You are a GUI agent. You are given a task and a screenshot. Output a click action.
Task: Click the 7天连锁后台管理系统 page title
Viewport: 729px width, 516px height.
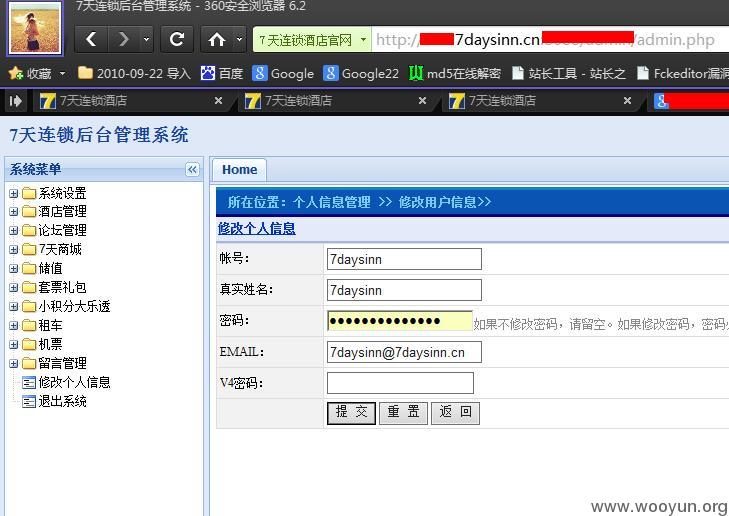(99, 135)
